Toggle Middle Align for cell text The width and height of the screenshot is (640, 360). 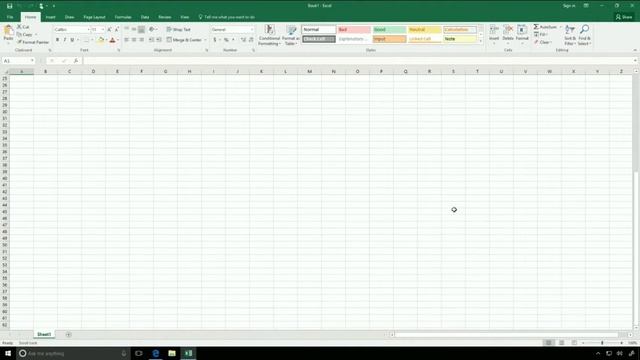134,29
